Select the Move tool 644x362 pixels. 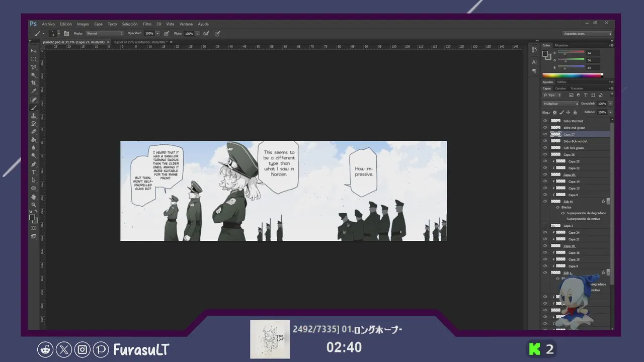tap(34, 51)
